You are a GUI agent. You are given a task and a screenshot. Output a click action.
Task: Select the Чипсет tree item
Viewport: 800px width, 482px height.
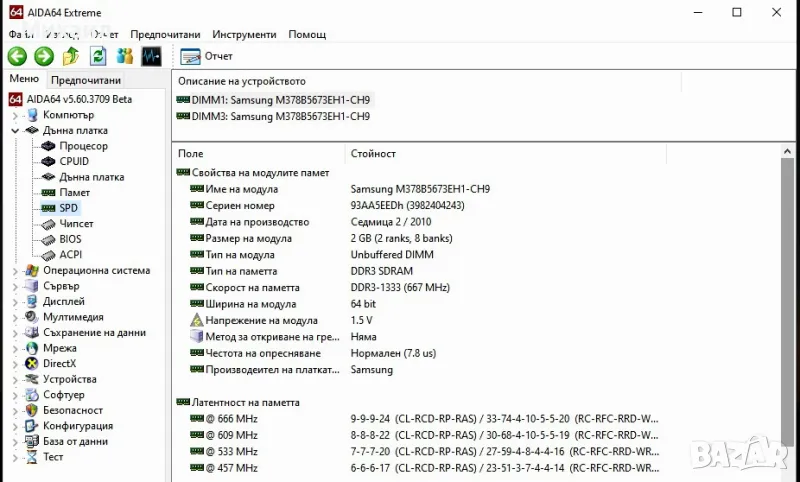coord(76,224)
